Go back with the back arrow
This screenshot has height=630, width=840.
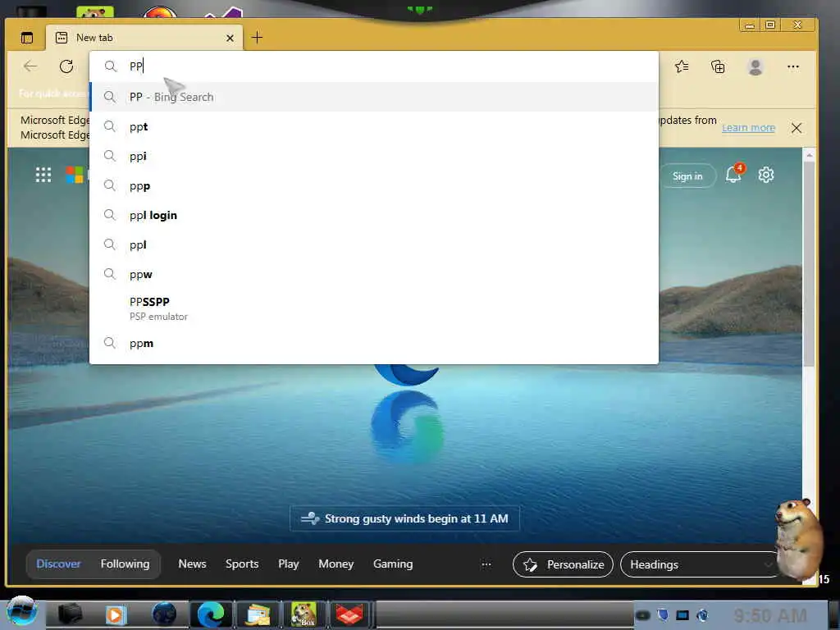pyautogui.click(x=30, y=66)
